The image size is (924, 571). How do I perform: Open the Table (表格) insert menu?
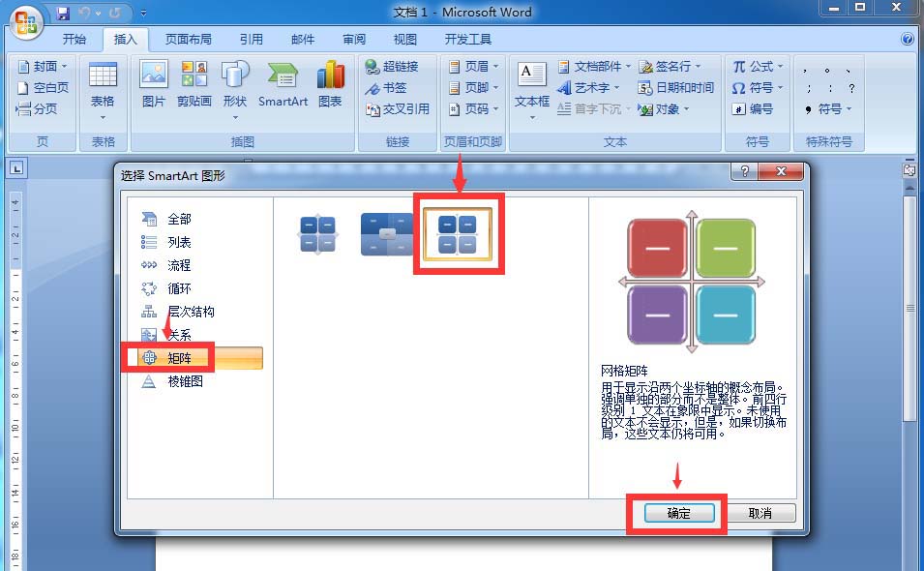coord(103,90)
